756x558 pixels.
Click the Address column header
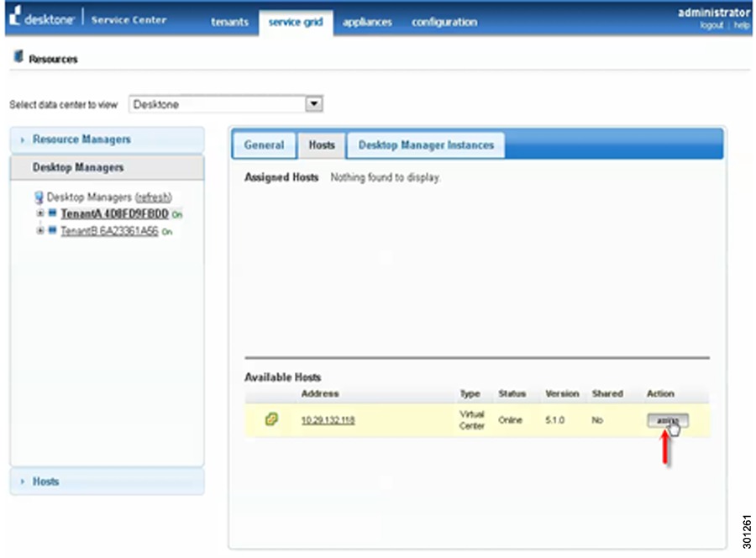(320, 393)
